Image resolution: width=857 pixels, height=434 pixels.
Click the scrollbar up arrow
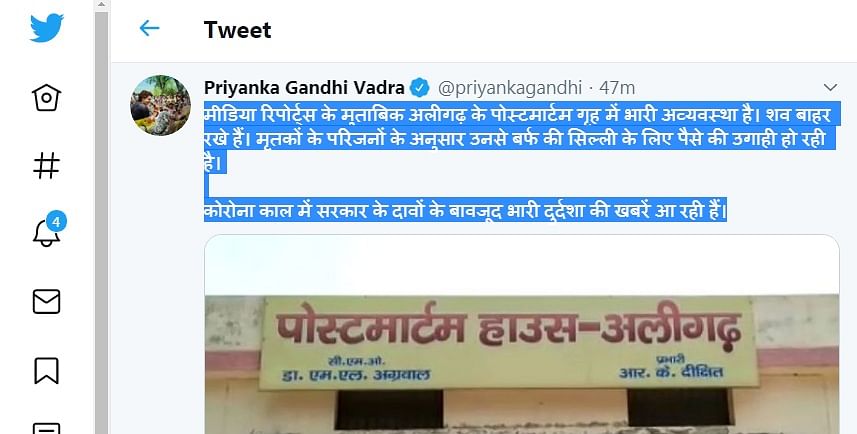pos(102,5)
